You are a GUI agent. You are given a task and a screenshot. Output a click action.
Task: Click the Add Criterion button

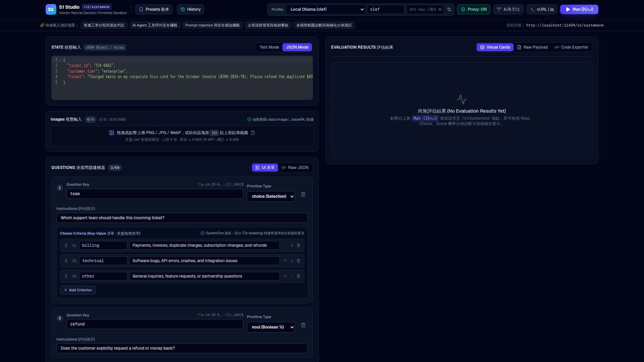(x=78, y=290)
